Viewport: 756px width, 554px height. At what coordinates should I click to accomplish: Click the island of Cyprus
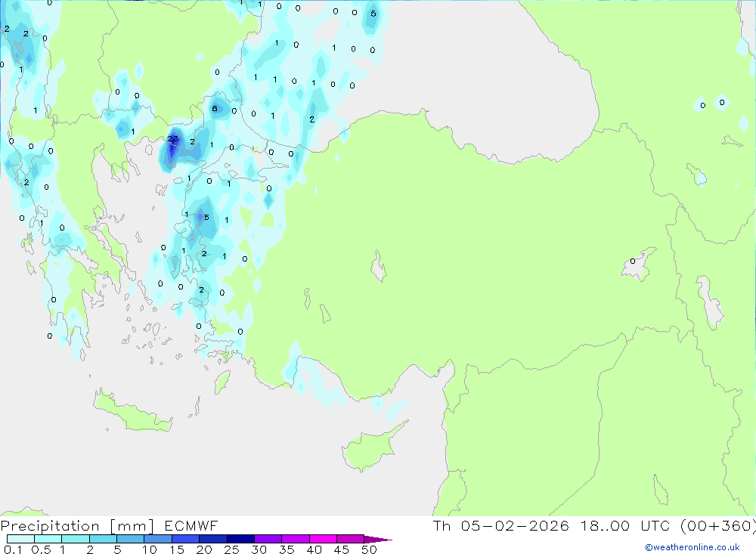(x=369, y=446)
